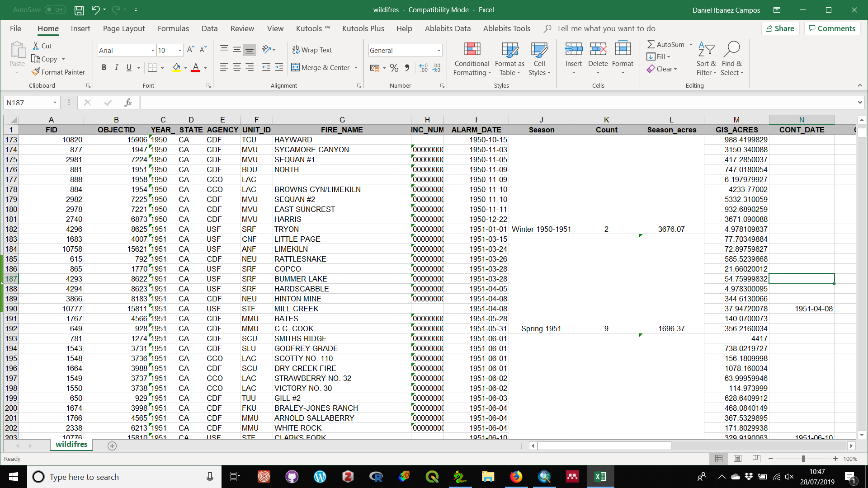Click the AutoSum button

coord(666,44)
